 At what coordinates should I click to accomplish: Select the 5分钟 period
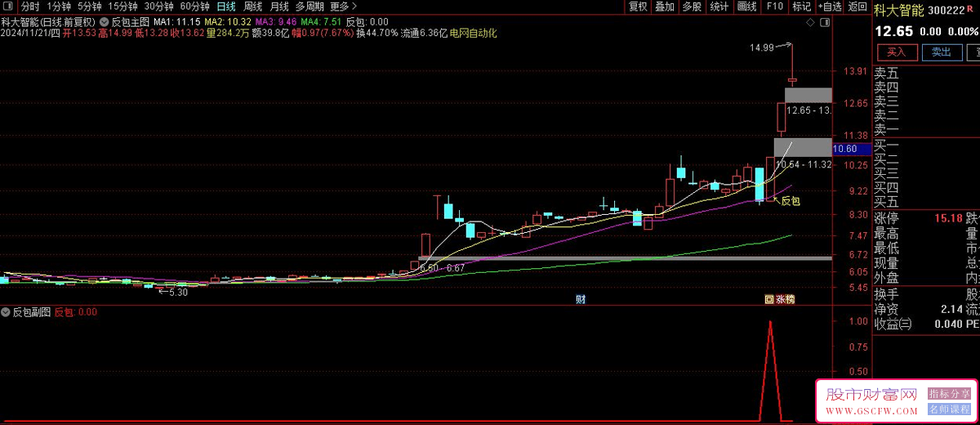(x=91, y=7)
